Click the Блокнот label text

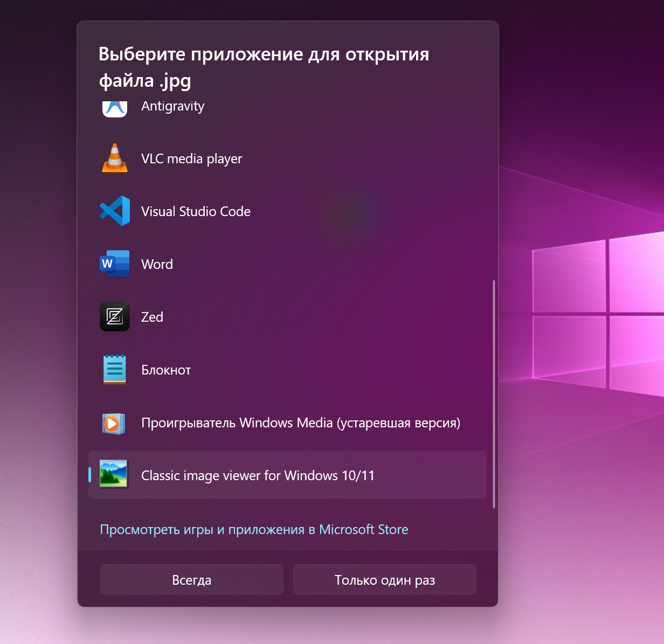(x=166, y=370)
